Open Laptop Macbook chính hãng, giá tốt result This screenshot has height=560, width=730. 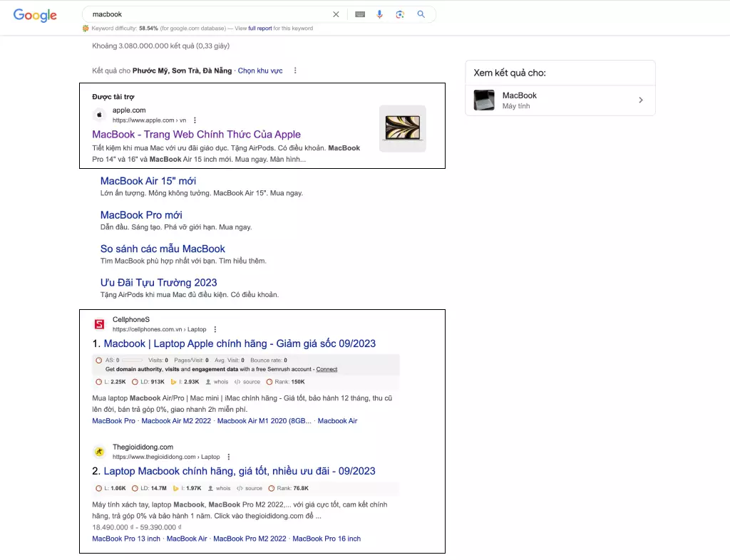(240, 471)
